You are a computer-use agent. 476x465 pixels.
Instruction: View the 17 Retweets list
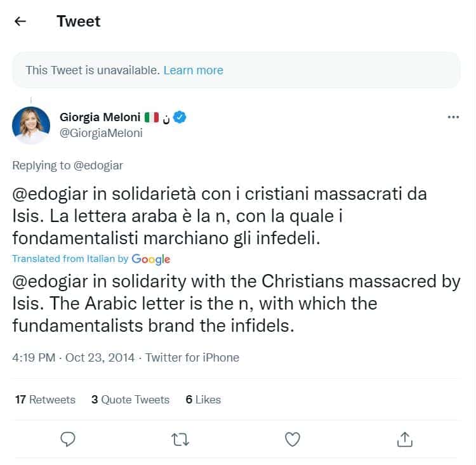(45, 400)
